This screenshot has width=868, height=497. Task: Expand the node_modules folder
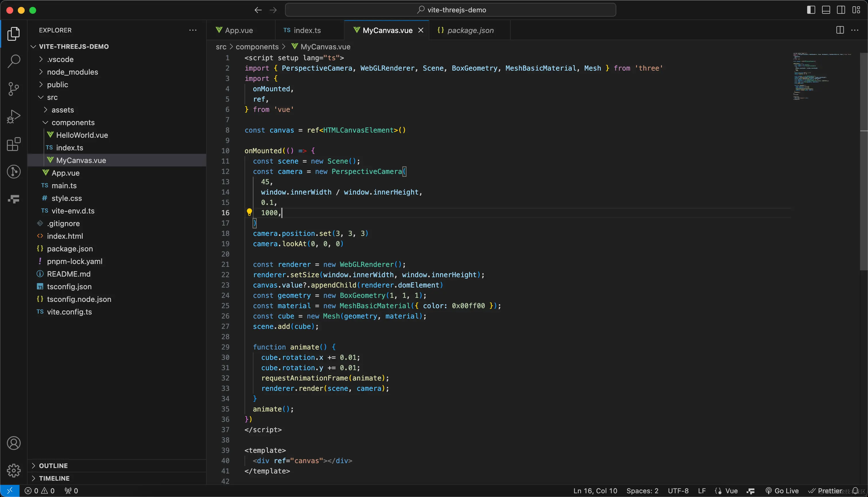(72, 72)
